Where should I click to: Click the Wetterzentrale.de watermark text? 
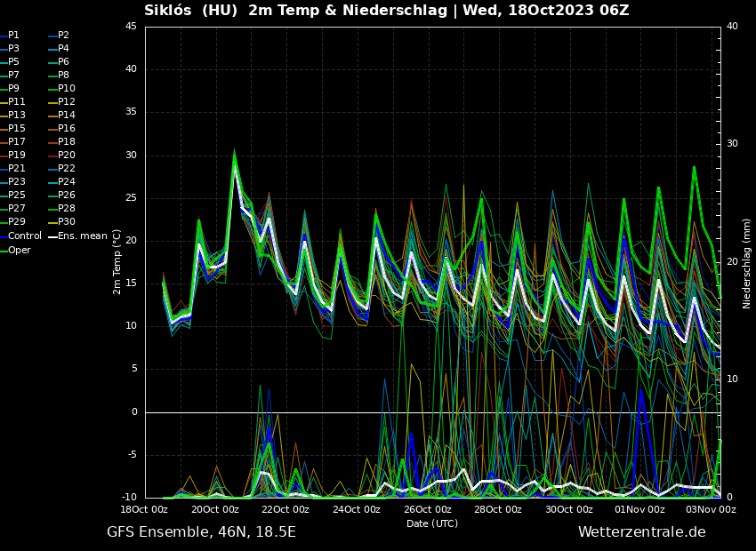pos(641,532)
